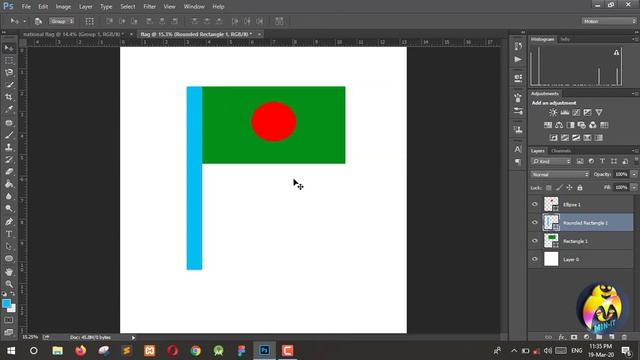The width and height of the screenshot is (640, 360).
Task: Select the Path Selection tool
Action: click(9, 247)
